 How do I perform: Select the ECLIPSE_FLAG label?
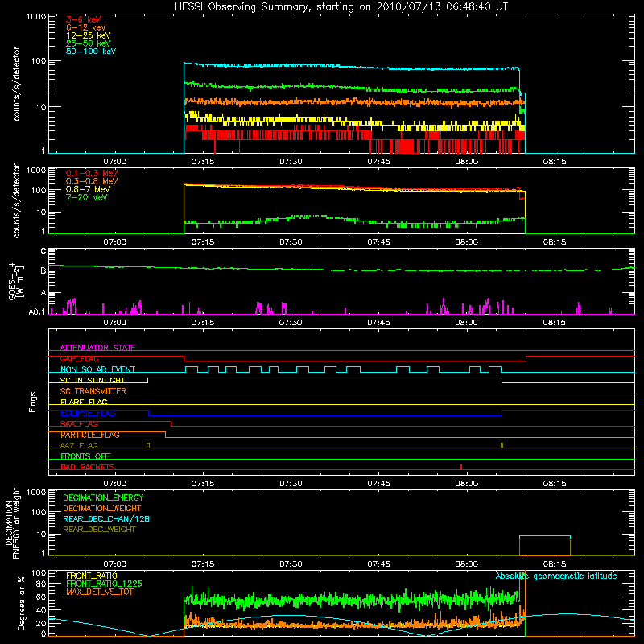88,413
